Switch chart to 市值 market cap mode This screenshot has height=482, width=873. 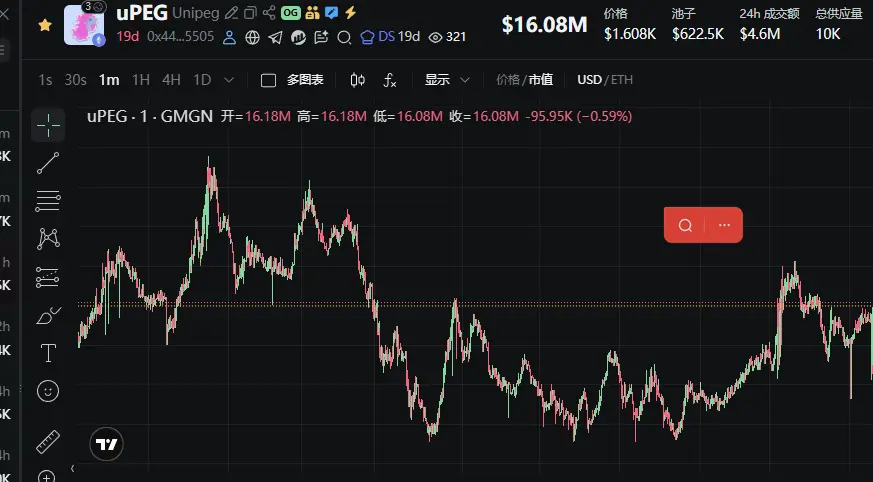coord(541,80)
